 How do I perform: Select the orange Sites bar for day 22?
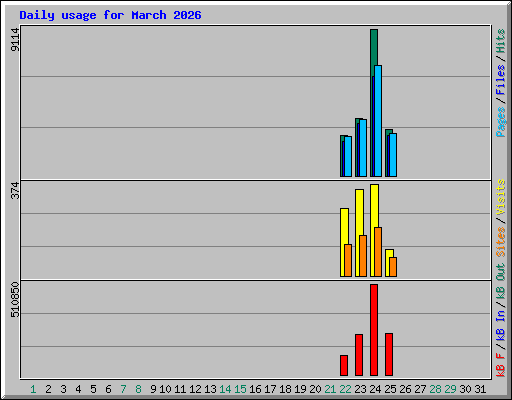pos(348,260)
